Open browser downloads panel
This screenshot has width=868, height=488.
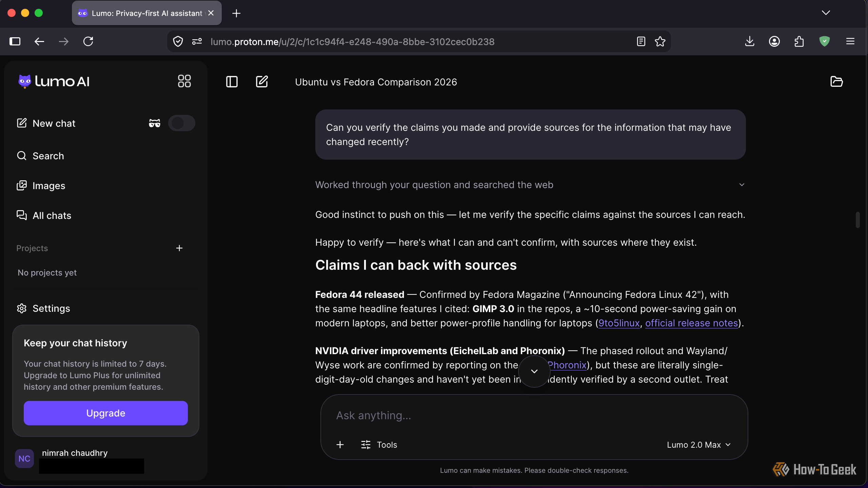coord(750,41)
